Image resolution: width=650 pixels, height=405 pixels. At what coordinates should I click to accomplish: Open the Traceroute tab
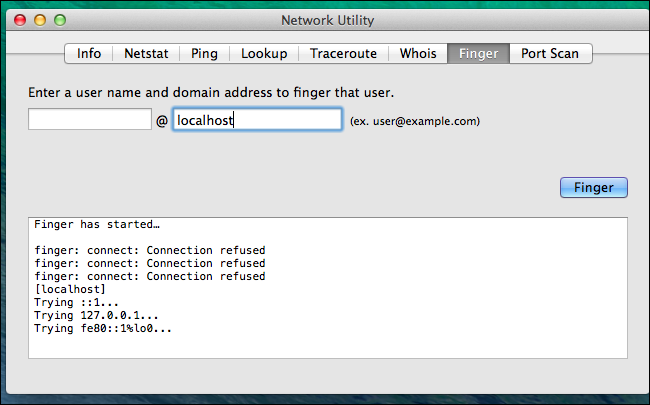pyautogui.click(x=344, y=54)
